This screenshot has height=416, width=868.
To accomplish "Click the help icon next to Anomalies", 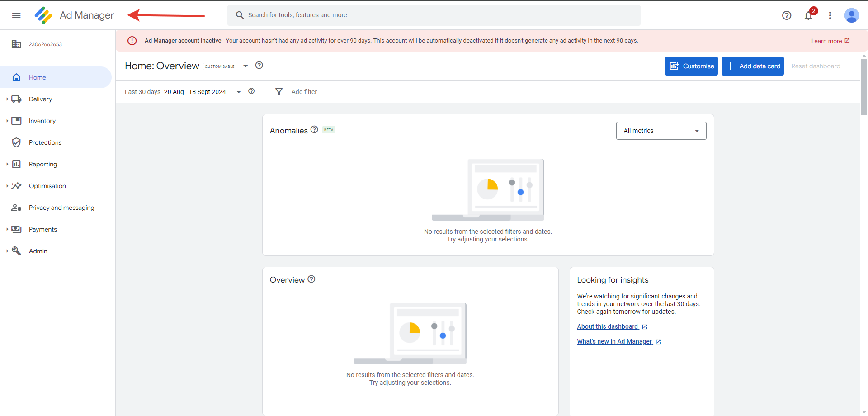I will click(x=314, y=129).
